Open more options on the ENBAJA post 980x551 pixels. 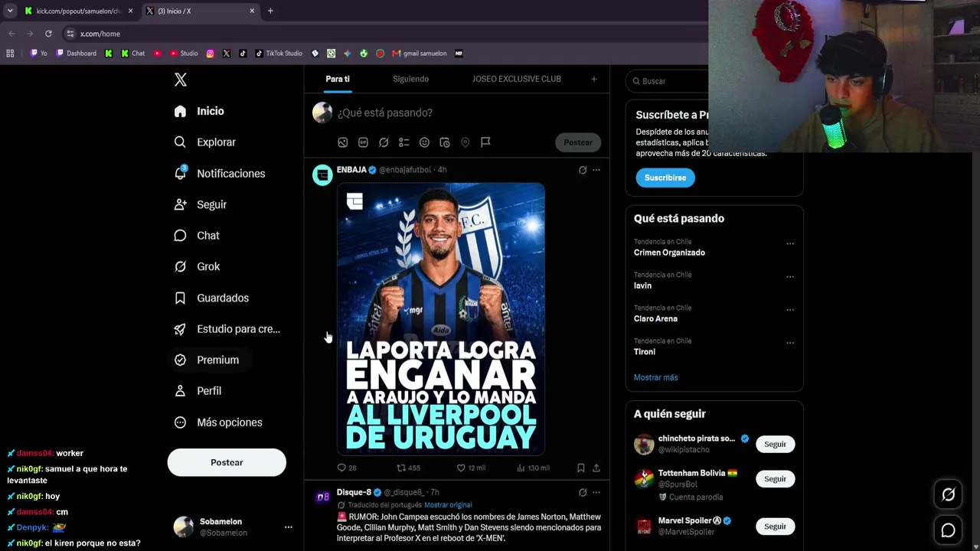click(596, 170)
